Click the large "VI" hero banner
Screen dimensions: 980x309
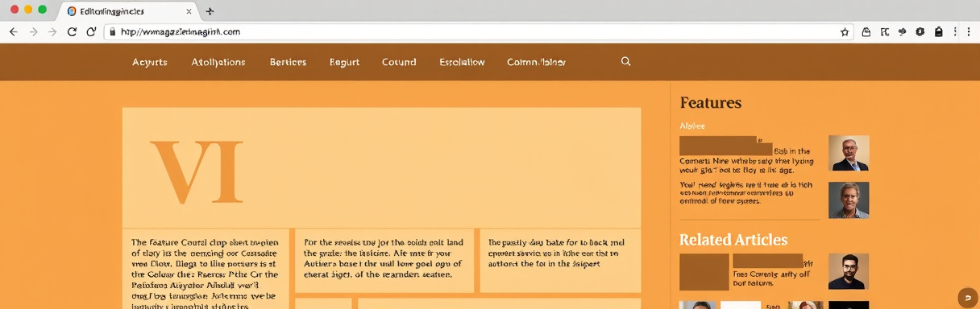click(x=382, y=167)
